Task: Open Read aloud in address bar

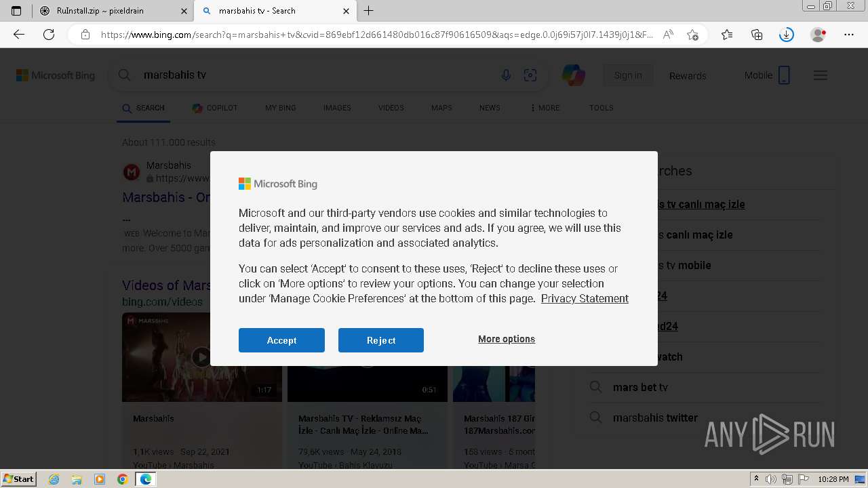Action: pyautogui.click(x=668, y=35)
